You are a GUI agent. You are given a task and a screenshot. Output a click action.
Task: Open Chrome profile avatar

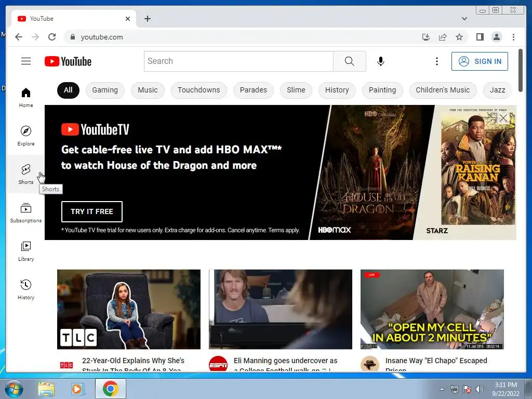[x=496, y=37]
